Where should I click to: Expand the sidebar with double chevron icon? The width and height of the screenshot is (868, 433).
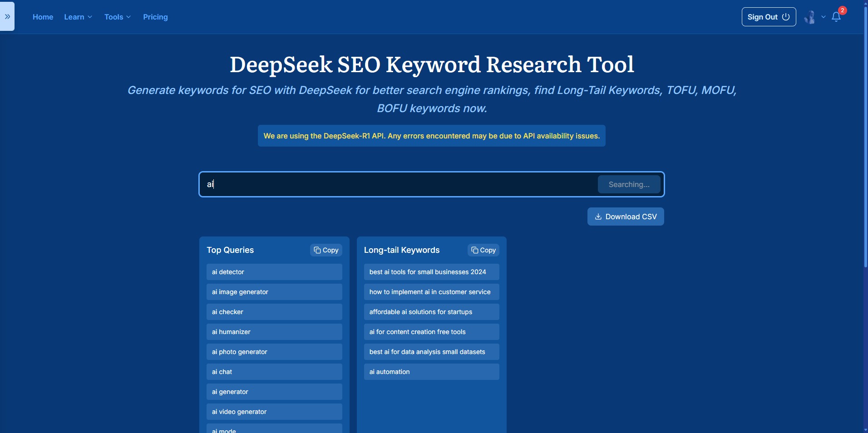(7, 16)
